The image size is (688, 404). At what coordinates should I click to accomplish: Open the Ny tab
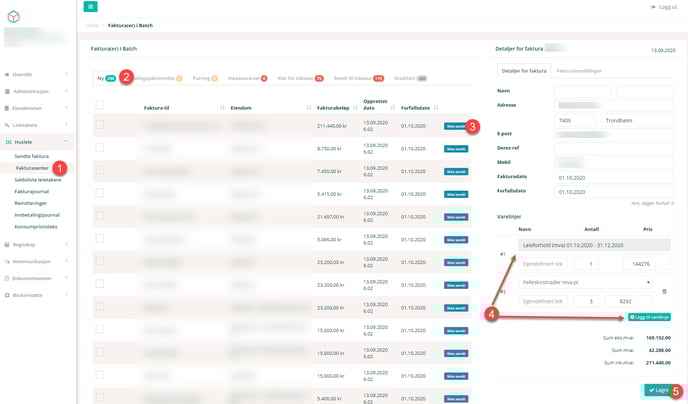[106, 79]
